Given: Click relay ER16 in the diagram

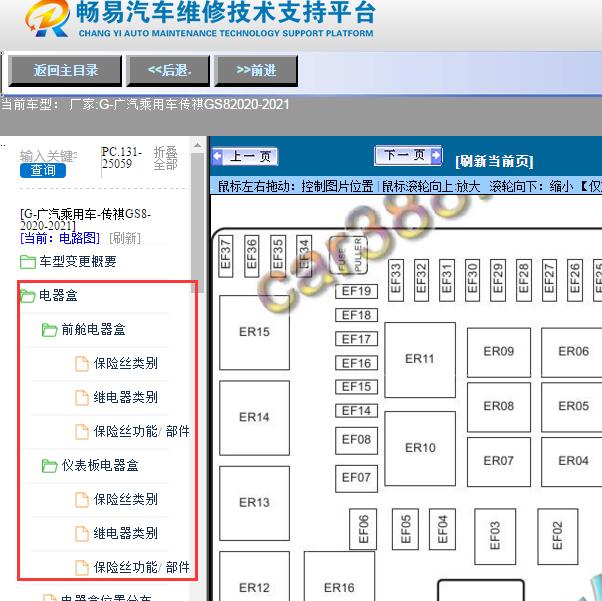Looking at the screenshot, I should coord(339,576).
